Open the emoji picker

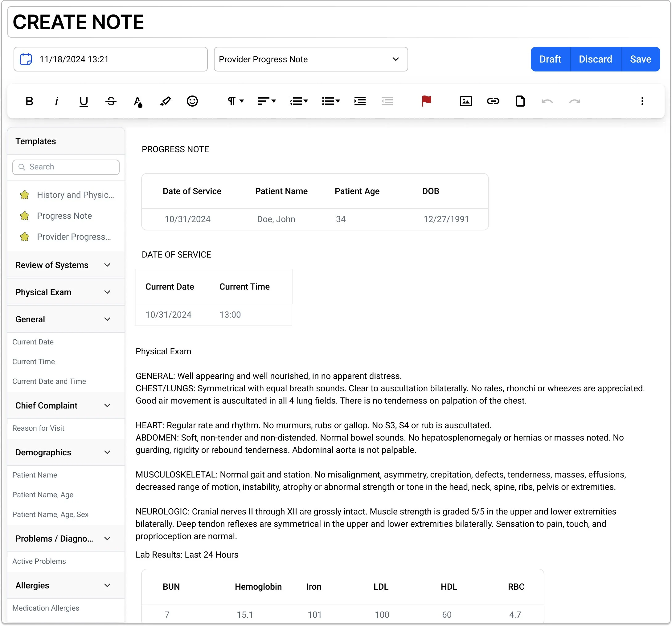(192, 101)
